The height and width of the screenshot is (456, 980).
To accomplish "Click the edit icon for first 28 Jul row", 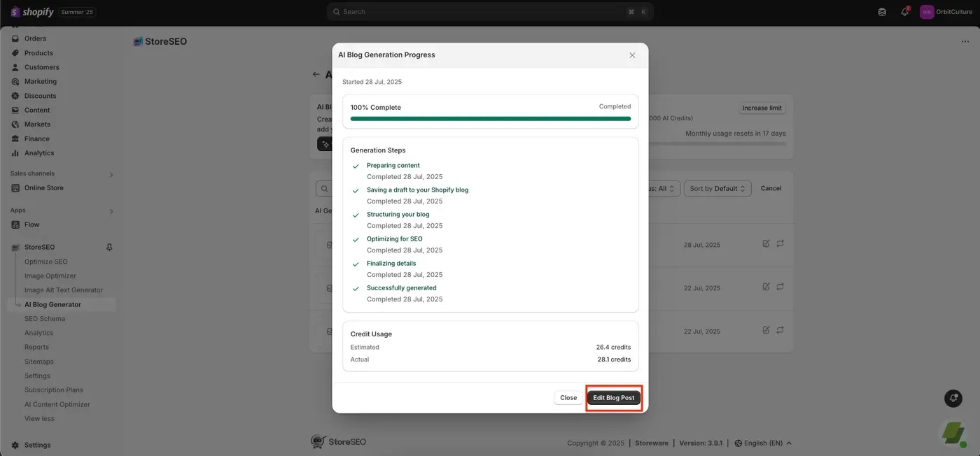I will pos(766,243).
